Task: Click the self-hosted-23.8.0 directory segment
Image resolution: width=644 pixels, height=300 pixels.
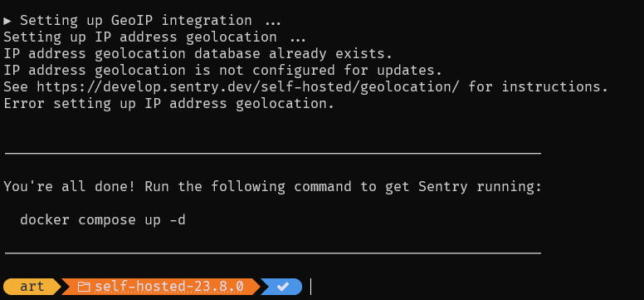Action: (x=161, y=287)
